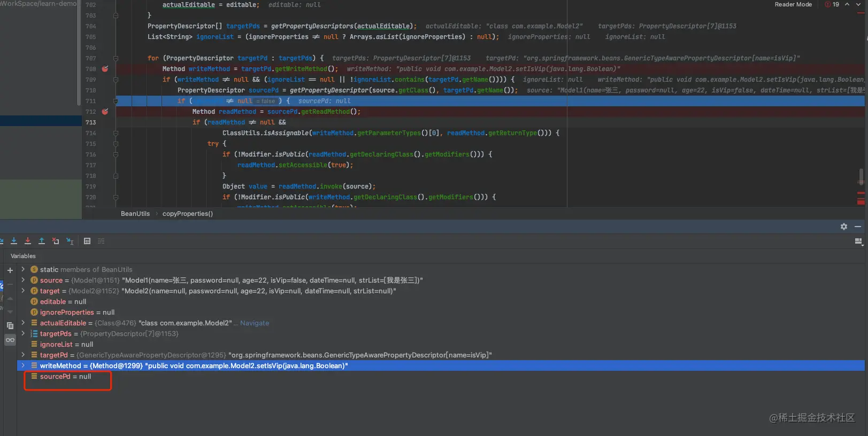
Task: Click the Navigate link beside actualEditable
Action: coord(255,323)
